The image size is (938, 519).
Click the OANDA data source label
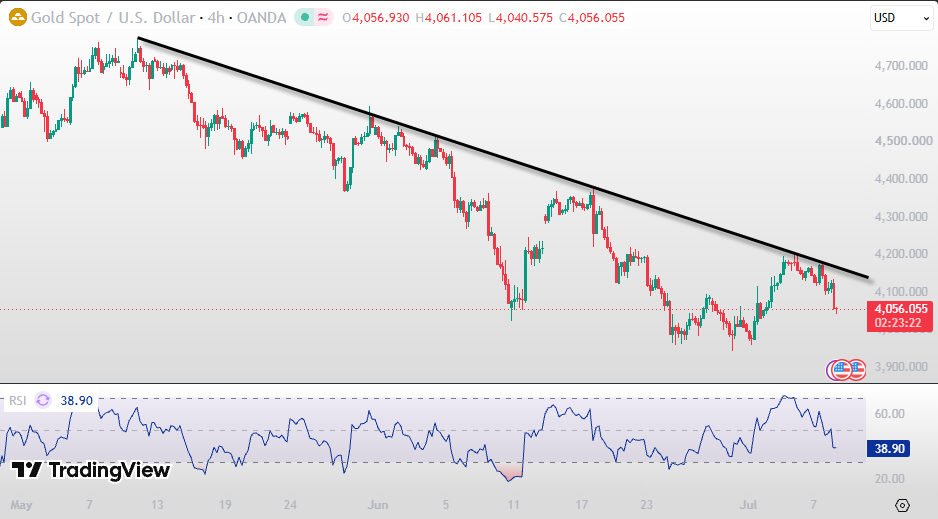(x=261, y=18)
